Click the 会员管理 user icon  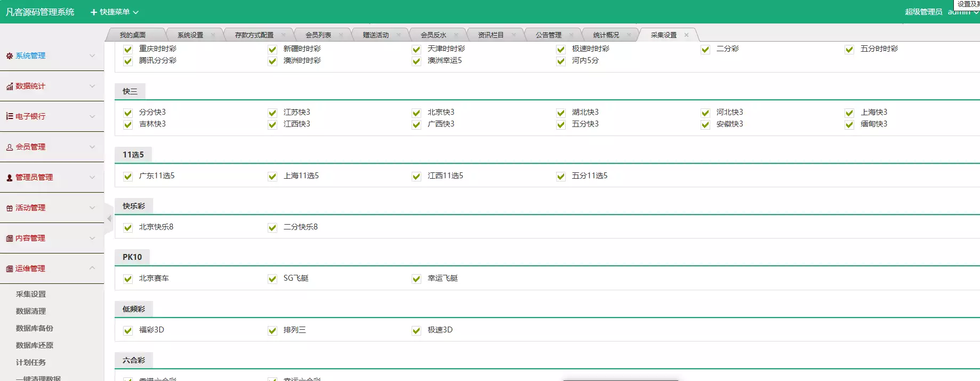[10, 147]
